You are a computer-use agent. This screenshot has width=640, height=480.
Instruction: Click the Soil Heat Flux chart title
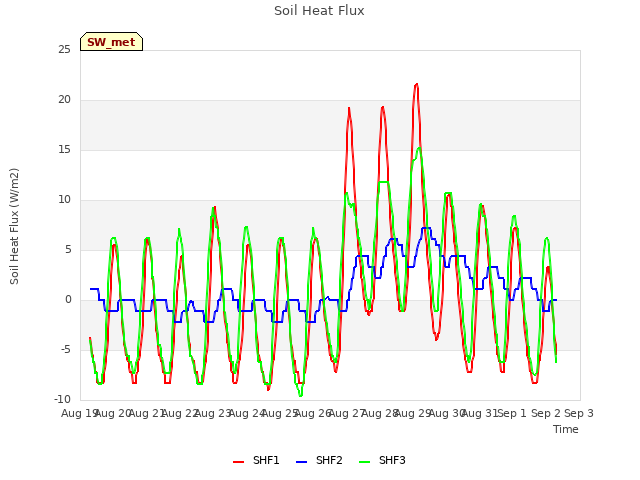click(x=319, y=11)
